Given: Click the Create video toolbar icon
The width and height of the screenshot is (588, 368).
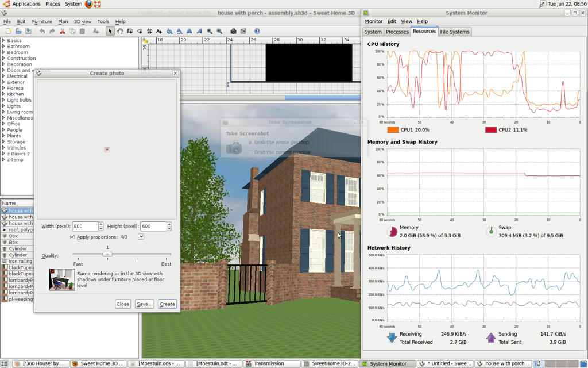Looking at the screenshot, I should [x=243, y=31].
